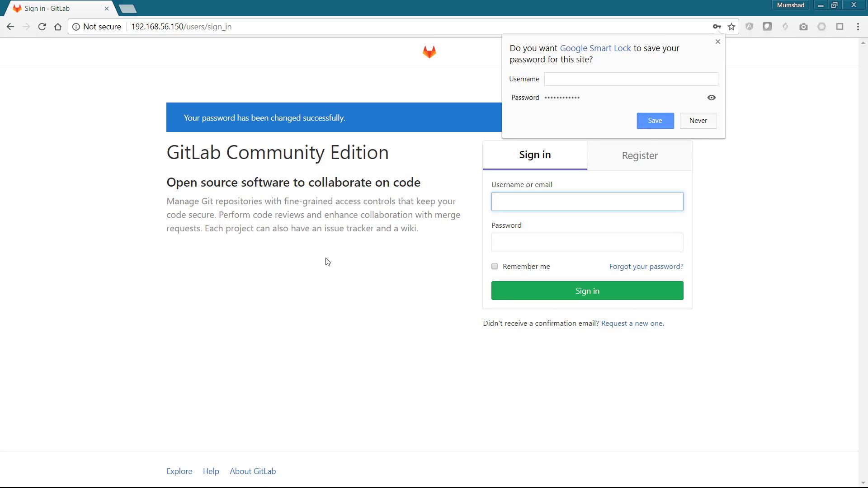Show password with eye icon

pos(711,98)
